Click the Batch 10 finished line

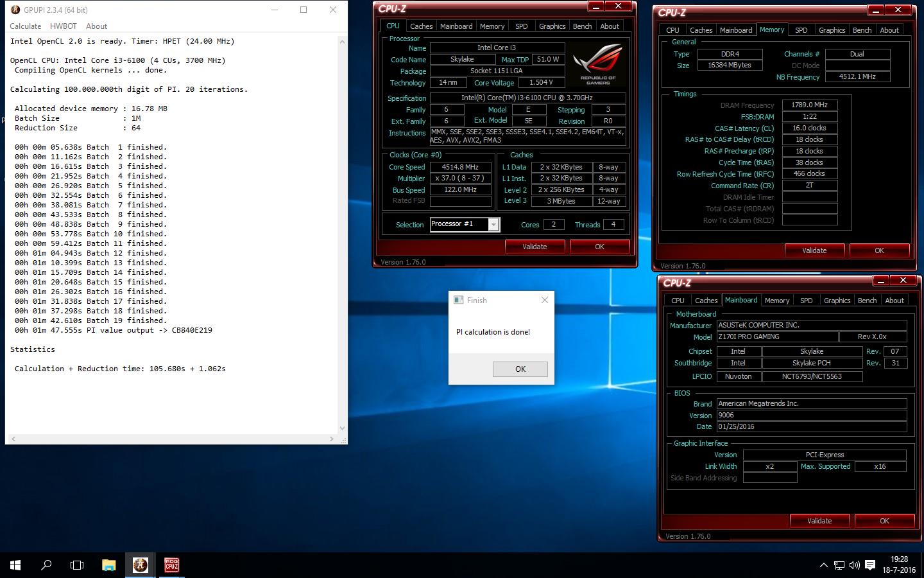click(90, 234)
